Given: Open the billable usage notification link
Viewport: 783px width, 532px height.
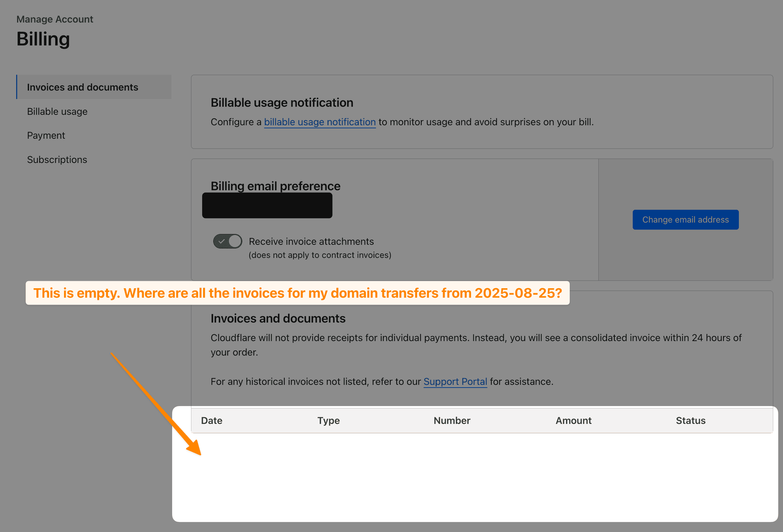Looking at the screenshot, I should point(319,122).
